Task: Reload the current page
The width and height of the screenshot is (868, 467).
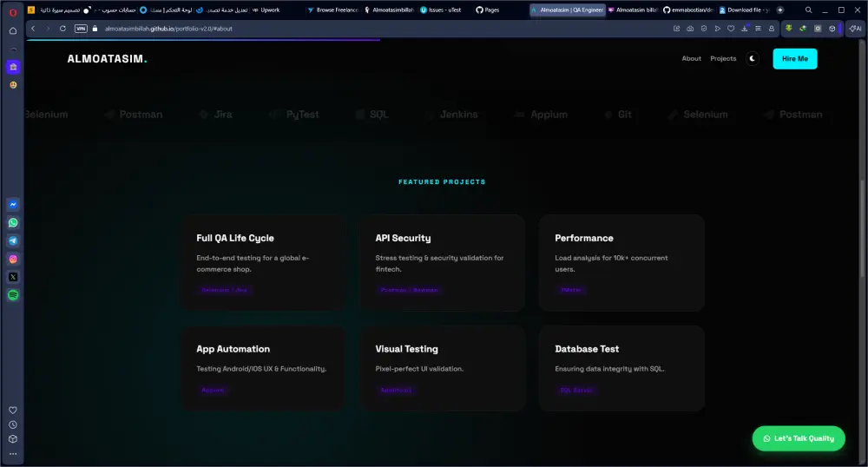Action: pyautogui.click(x=62, y=29)
